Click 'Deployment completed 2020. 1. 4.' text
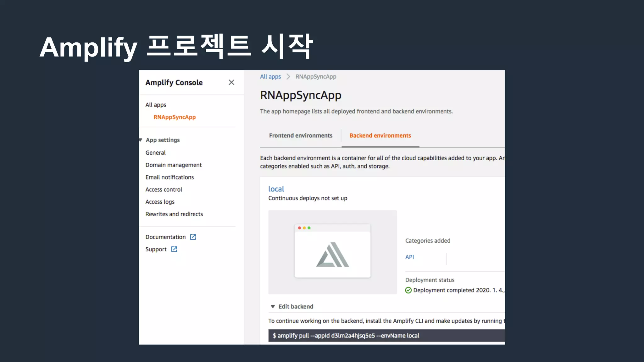 point(459,290)
